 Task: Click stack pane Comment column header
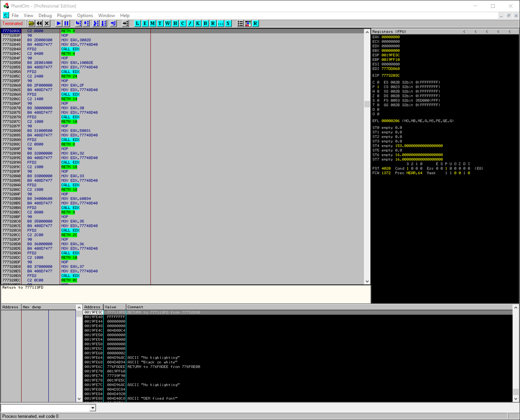(319, 307)
